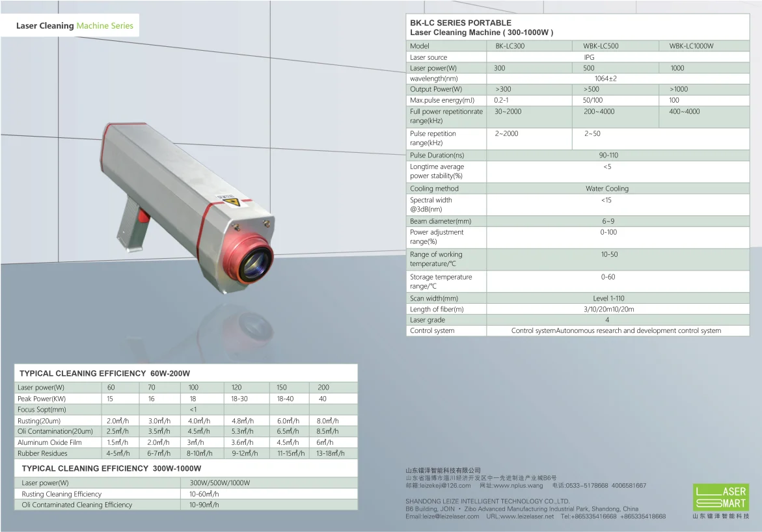The height and width of the screenshot is (532, 762).
Task: Click the 'Laser grade' row label
Action: pos(427,320)
